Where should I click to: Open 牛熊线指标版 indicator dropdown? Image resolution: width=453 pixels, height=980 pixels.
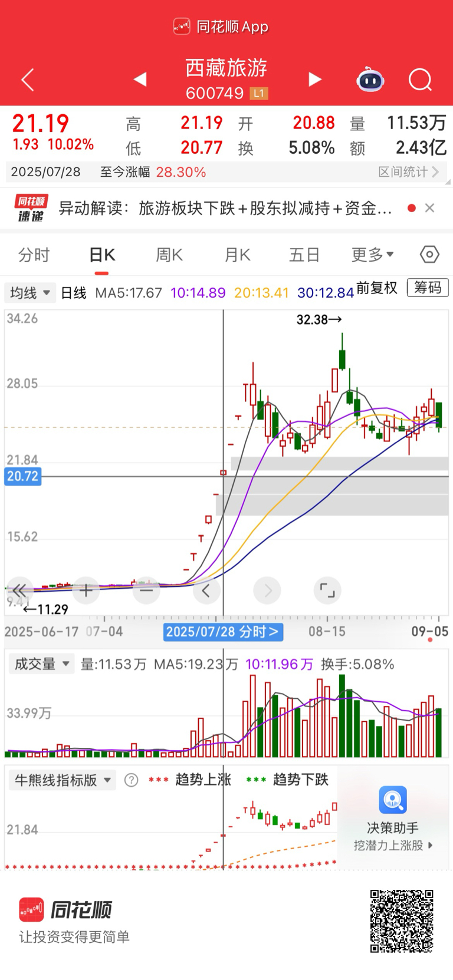tap(62, 780)
